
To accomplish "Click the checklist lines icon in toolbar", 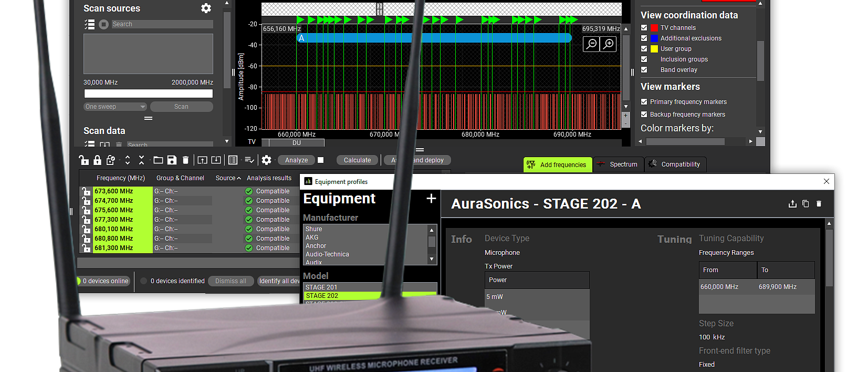I will point(249,160).
